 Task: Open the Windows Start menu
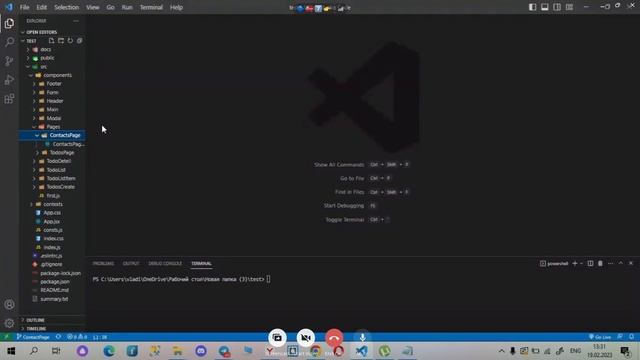click(x=11, y=351)
